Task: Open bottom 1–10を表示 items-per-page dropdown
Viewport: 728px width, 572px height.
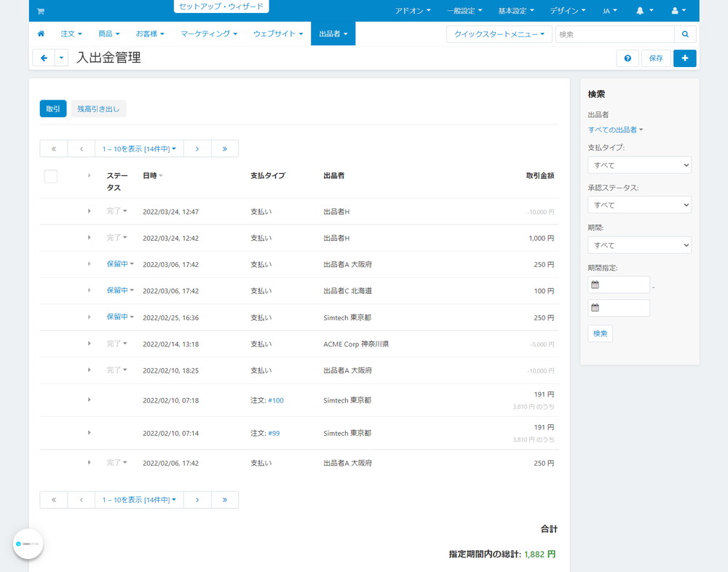Action: [139, 499]
